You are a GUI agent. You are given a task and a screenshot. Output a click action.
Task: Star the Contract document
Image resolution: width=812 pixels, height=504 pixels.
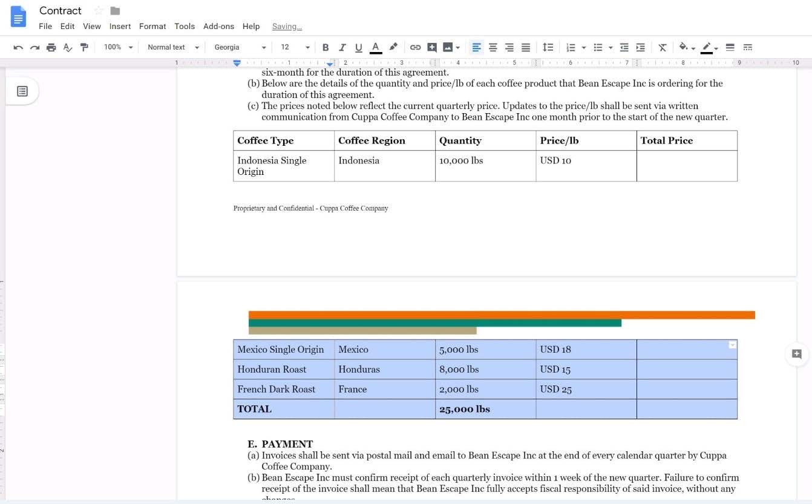click(99, 11)
